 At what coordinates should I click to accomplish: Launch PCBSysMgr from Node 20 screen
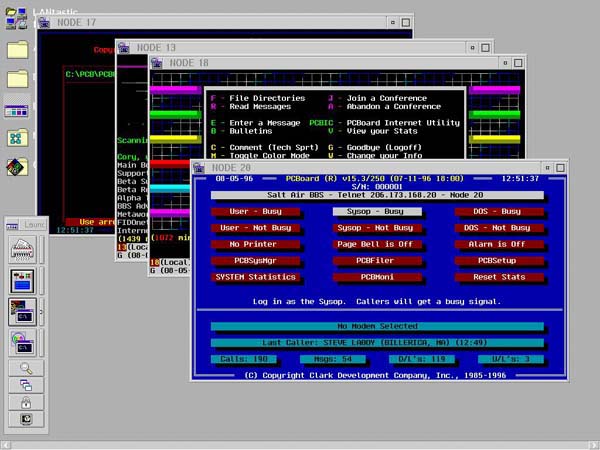pos(255,261)
